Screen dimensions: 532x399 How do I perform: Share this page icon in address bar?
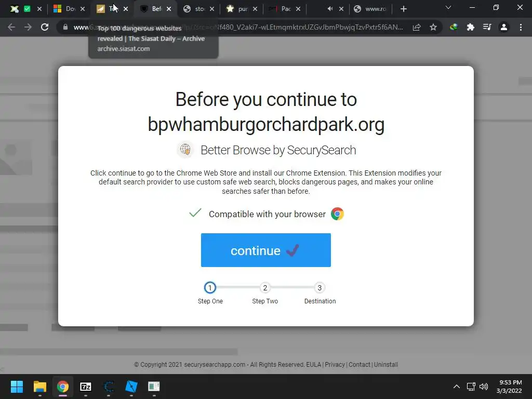(x=417, y=27)
